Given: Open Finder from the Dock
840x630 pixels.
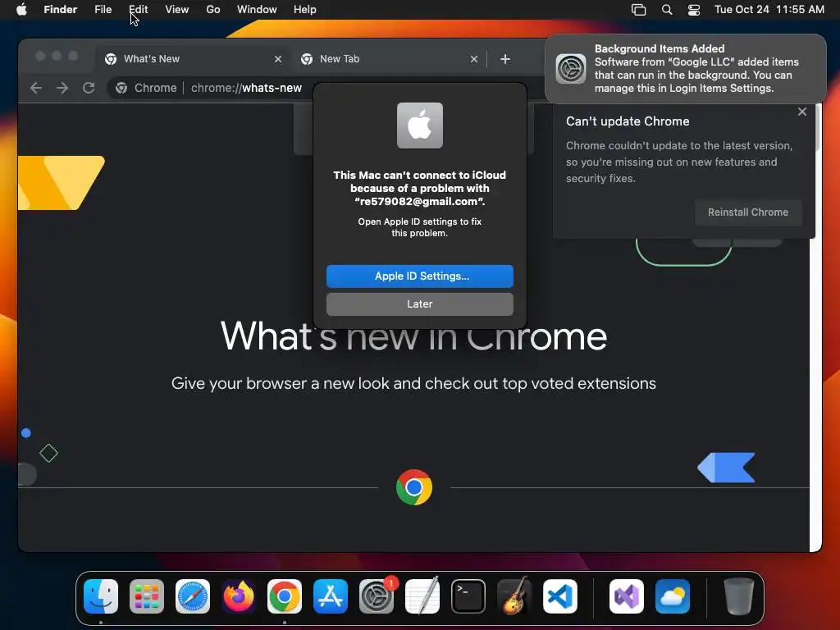Looking at the screenshot, I should coord(101,596).
